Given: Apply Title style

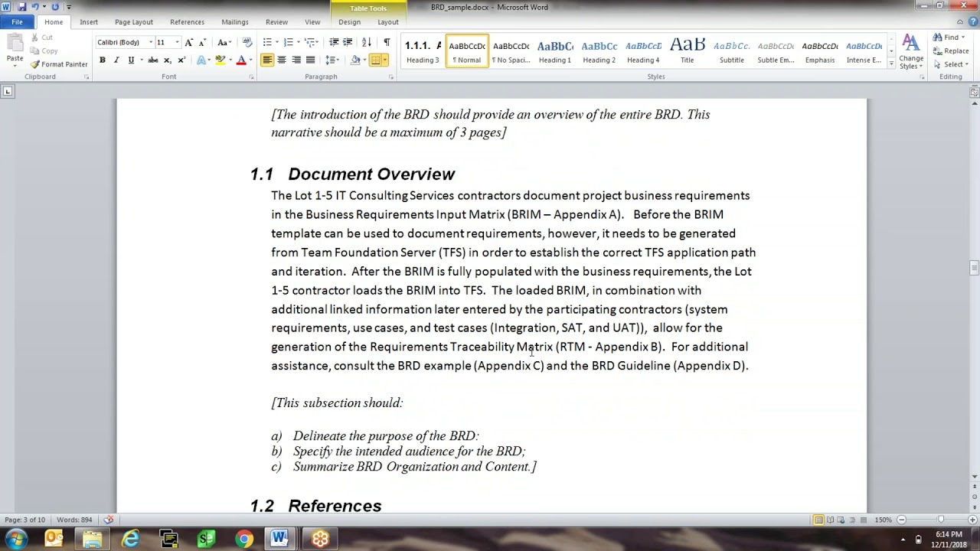Looking at the screenshot, I should pyautogui.click(x=687, y=51).
